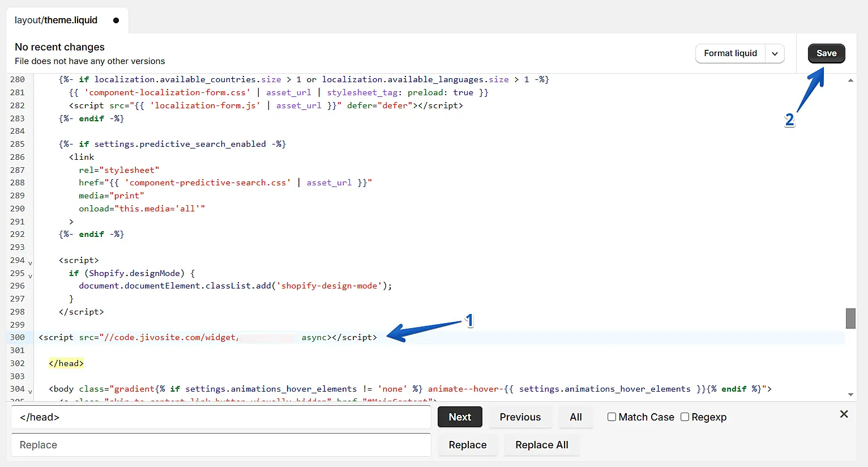Viewport: 868px width, 467px height.
Task: Click the Replace All button
Action: pos(541,445)
